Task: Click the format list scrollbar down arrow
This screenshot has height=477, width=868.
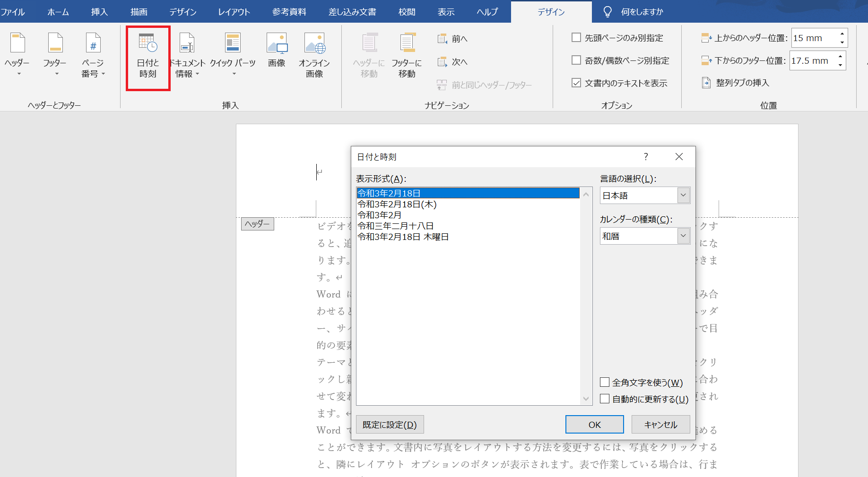Action: click(x=586, y=399)
